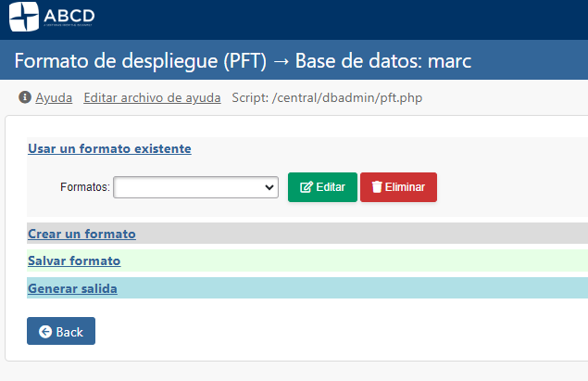Image resolution: width=588 pixels, height=381 pixels.
Task: Click the Formatos dropdown chevron arrow
Action: click(270, 187)
